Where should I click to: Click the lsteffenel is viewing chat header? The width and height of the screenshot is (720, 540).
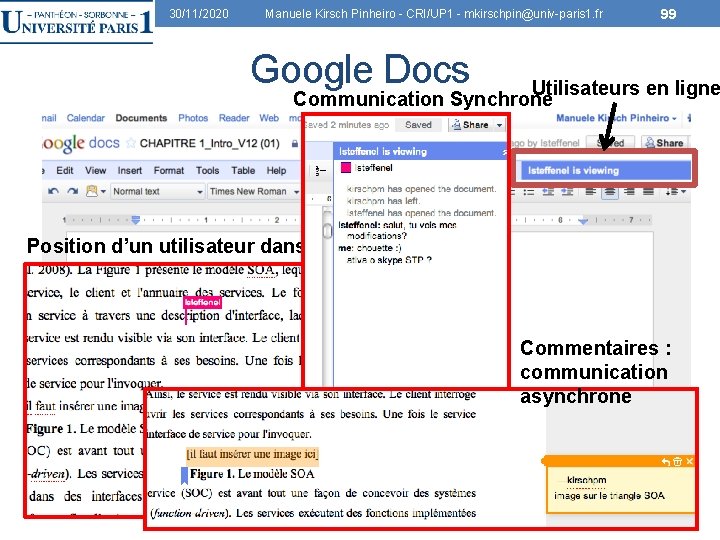click(419, 152)
